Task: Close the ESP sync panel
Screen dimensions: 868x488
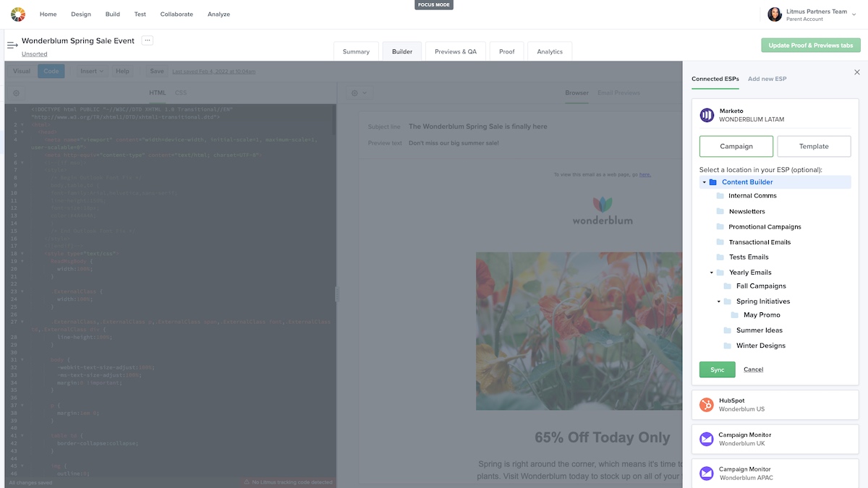Action: click(x=857, y=72)
